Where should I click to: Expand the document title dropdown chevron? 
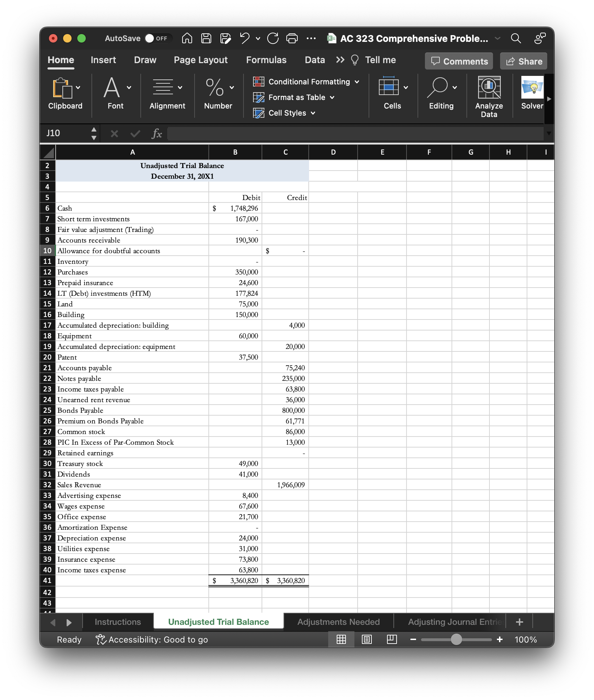pos(498,38)
